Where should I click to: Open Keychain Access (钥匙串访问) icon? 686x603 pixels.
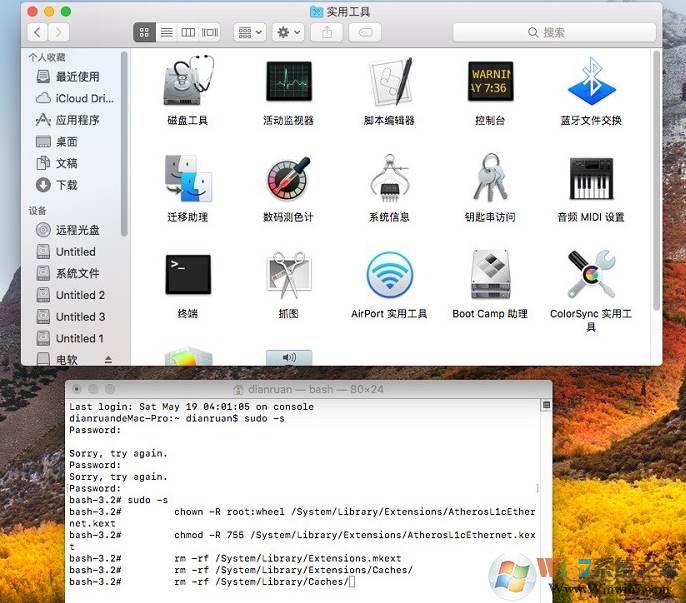tap(490, 179)
